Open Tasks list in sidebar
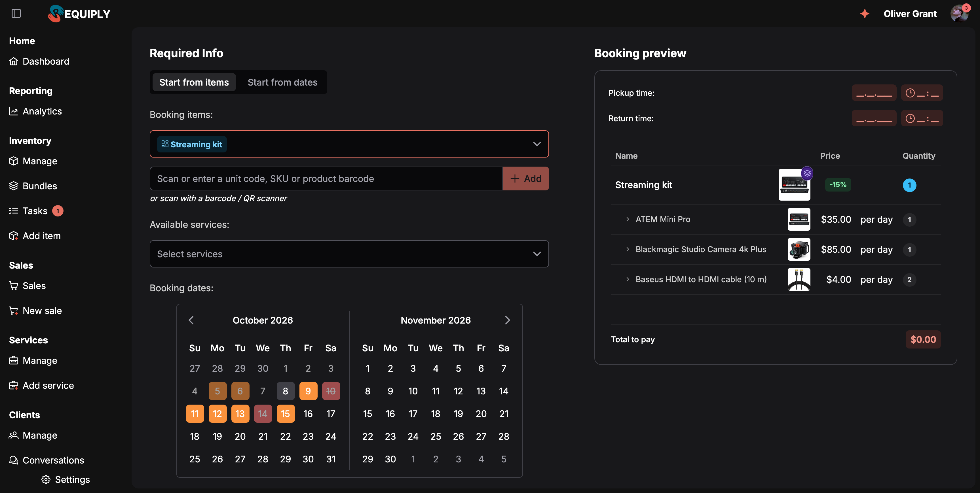980x493 pixels. pos(28,211)
